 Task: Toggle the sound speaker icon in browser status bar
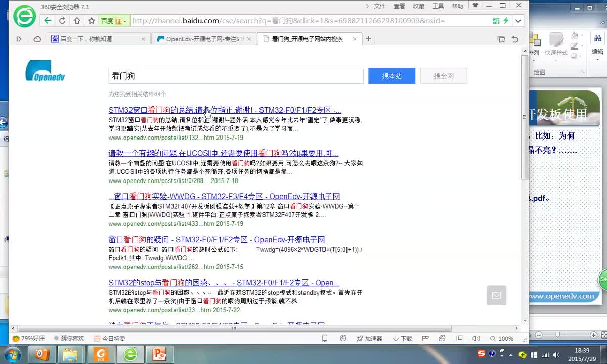click(x=476, y=338)
